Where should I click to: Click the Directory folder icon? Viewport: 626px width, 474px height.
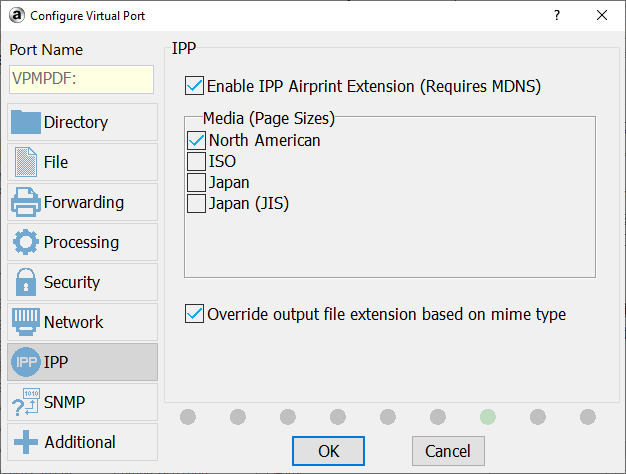coord(26,122)
